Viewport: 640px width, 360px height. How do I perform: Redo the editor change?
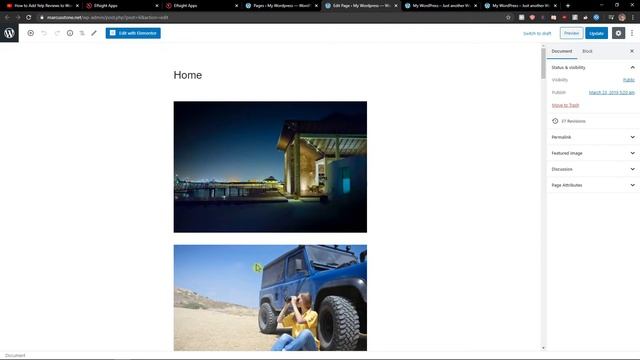point(57,33)
